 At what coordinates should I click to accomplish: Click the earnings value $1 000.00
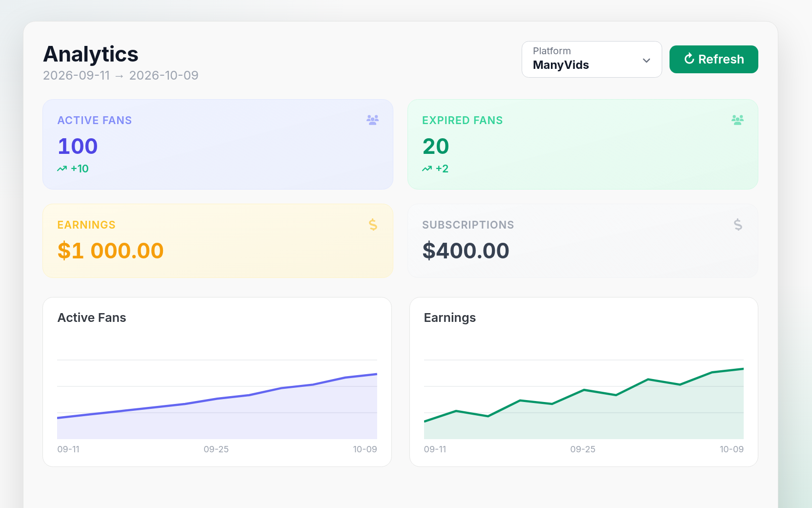[111, 251]
